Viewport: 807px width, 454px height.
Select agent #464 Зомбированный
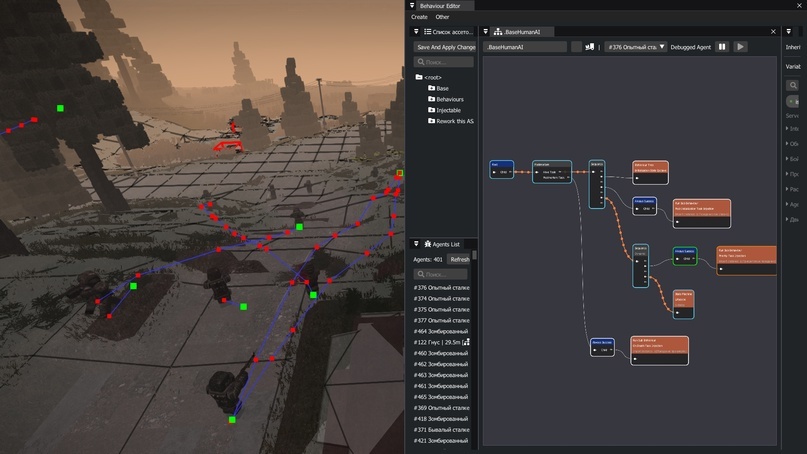pyautogui.click(x=442, y=331)
